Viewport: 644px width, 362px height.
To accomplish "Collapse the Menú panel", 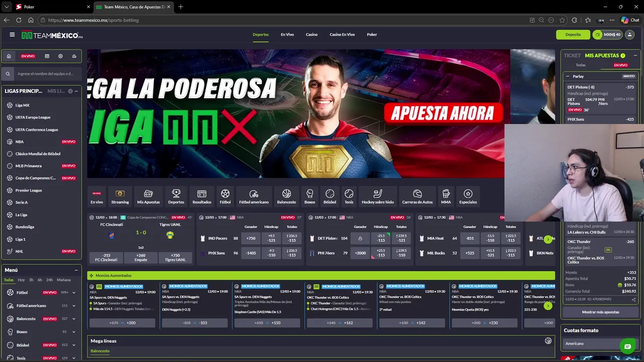I will (x=76, y=270).
